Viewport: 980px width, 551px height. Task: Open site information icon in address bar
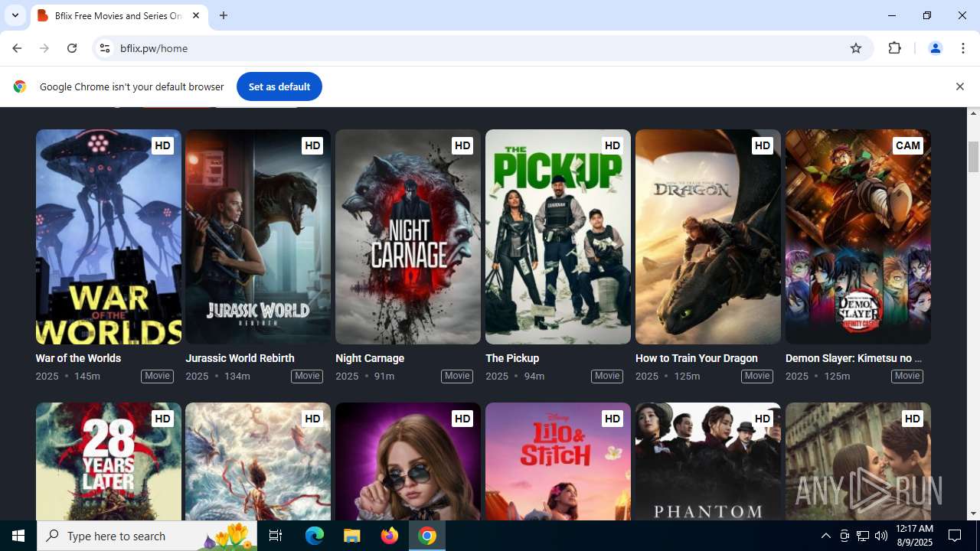click(x=105, y=48)
